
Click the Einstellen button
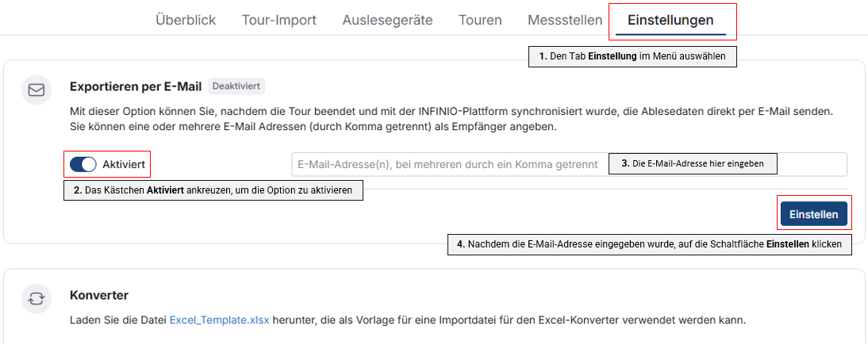point(814,214)
